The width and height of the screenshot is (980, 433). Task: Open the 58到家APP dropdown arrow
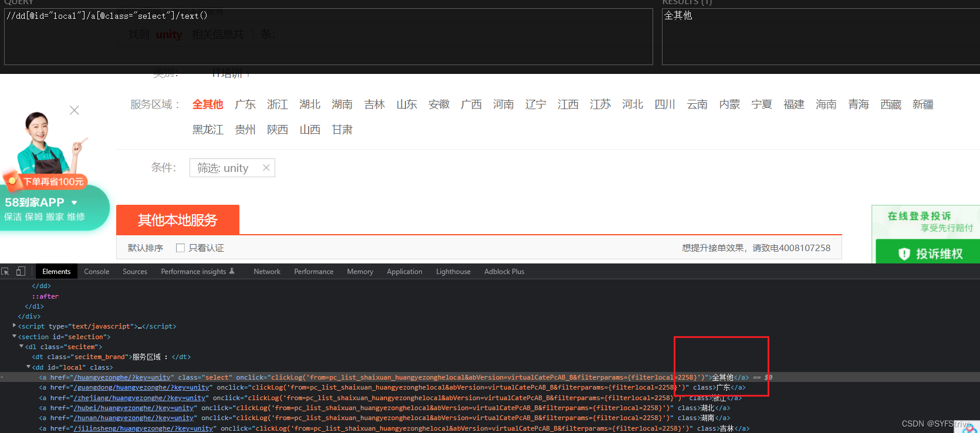tap(74, 202)
